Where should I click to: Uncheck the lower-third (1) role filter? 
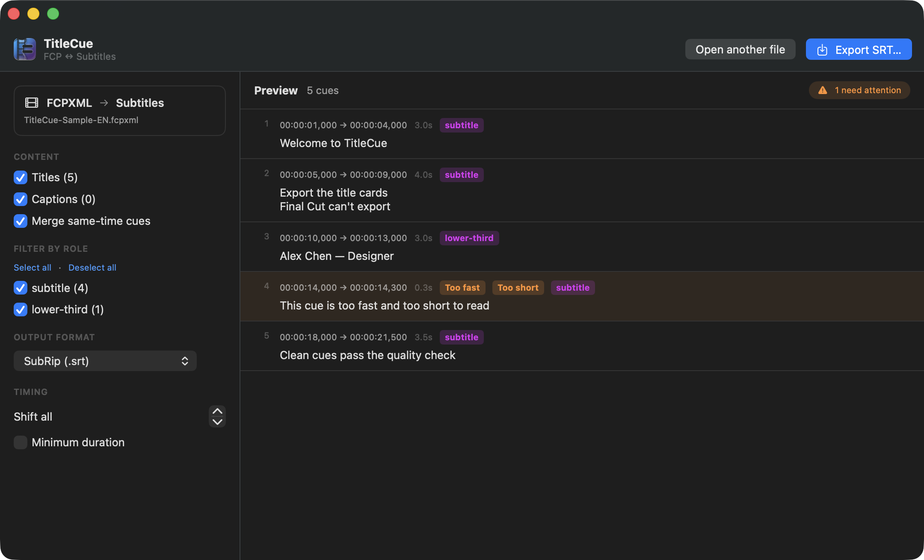click(21, 309)
